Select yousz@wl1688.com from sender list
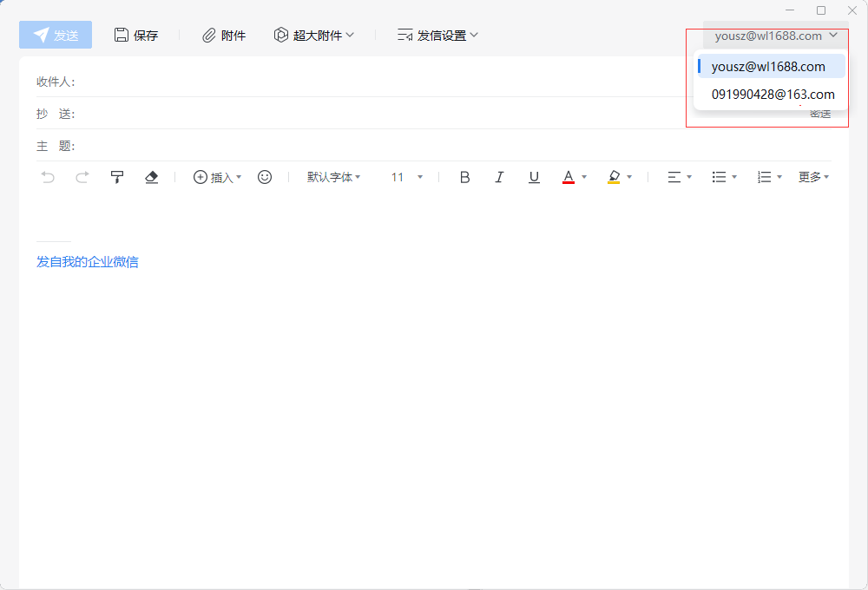Image resolution: width=868 pixels, height=590 pixels. pos(768,67)
